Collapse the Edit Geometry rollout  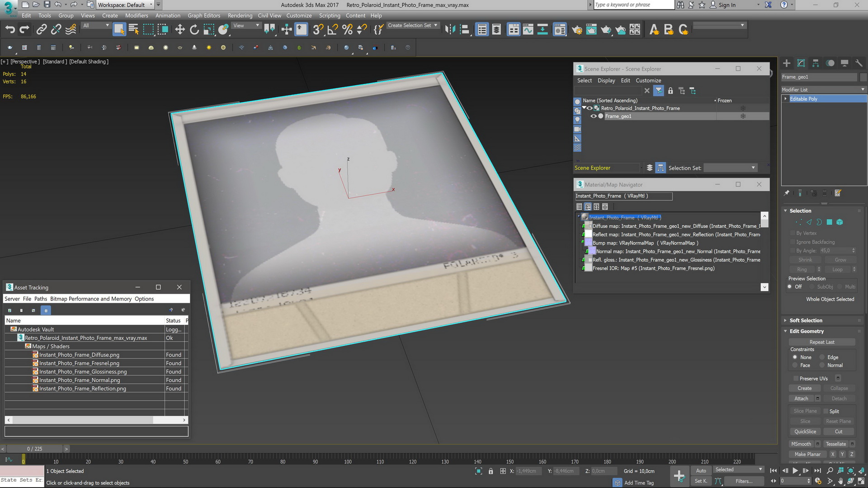(x=807, y=331)
